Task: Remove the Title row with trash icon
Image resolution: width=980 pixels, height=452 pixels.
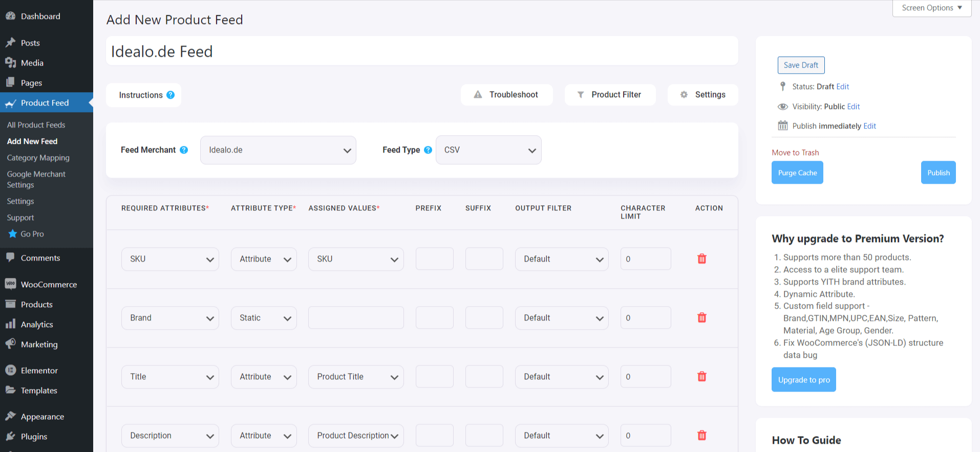Action: click(701, 377)
